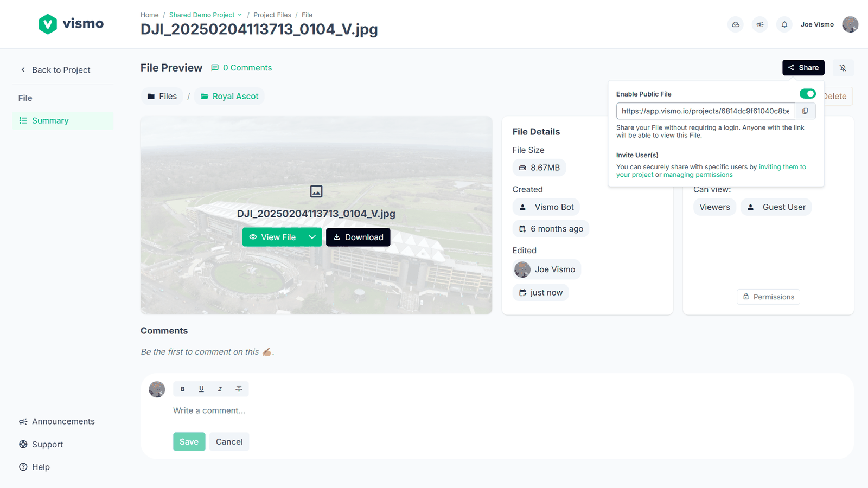Apply italic formatting to comment
Screen dimensions: 868x488
click(x=220, y=389)
